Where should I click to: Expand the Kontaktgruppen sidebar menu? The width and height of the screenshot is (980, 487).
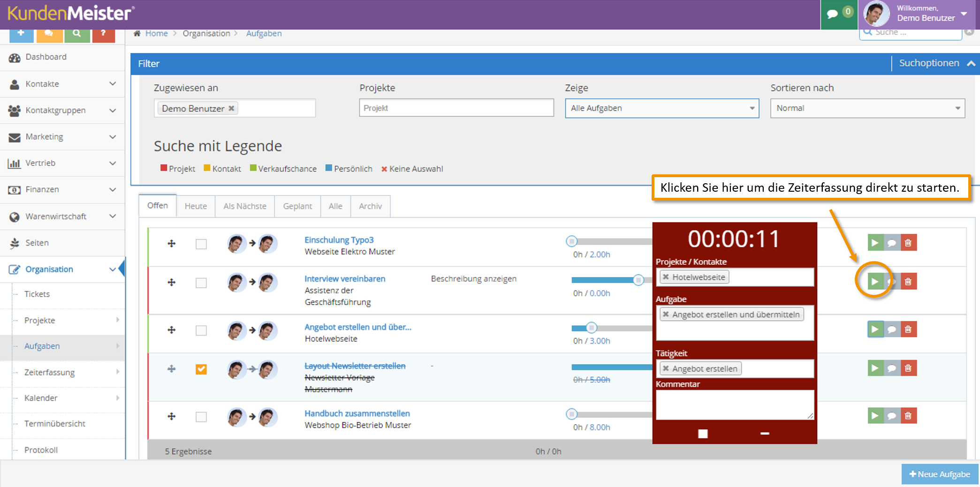[62, 111]
